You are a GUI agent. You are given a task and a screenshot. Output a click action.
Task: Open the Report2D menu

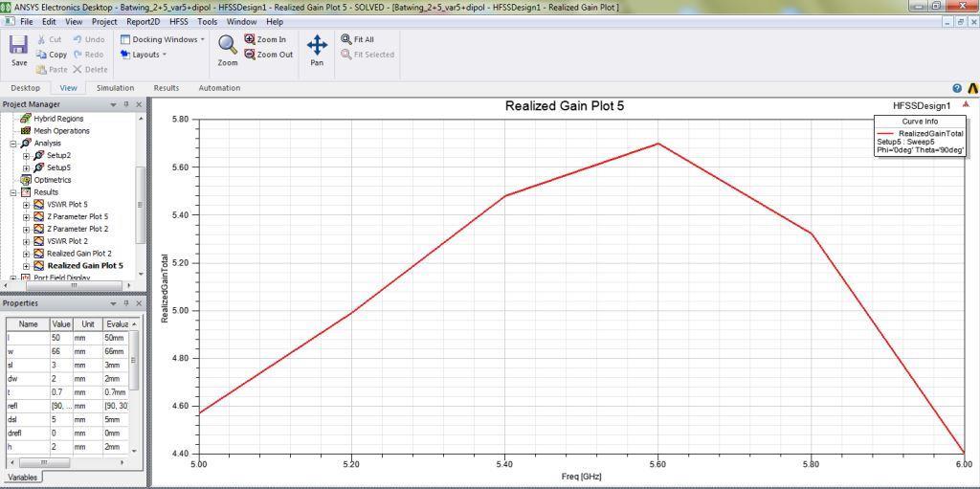coord(143,21)
